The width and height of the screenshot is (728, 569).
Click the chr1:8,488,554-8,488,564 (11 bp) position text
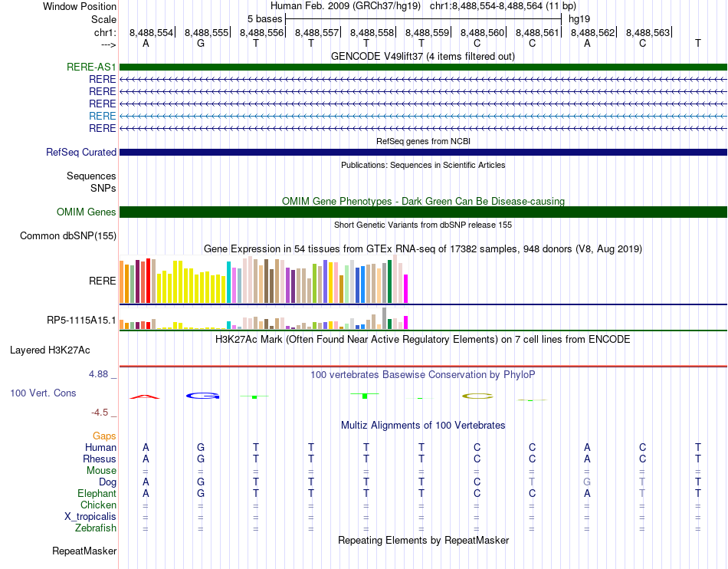pyautogui.click(x=503, y=6)
